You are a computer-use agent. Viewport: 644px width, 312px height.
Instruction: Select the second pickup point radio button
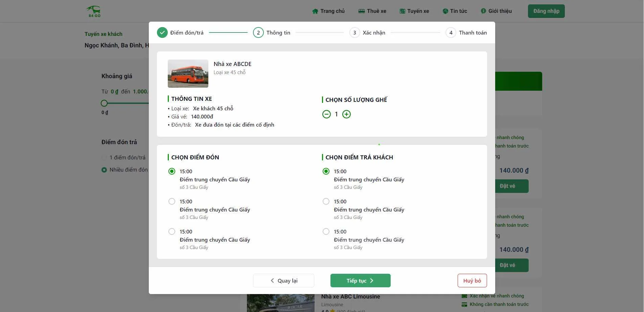pos(172,202)
